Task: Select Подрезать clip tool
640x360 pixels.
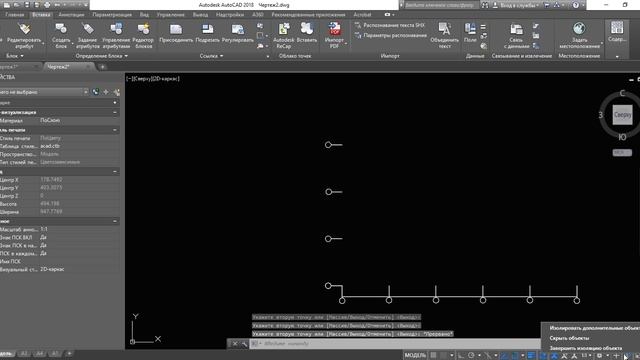Action: [207, 33]
